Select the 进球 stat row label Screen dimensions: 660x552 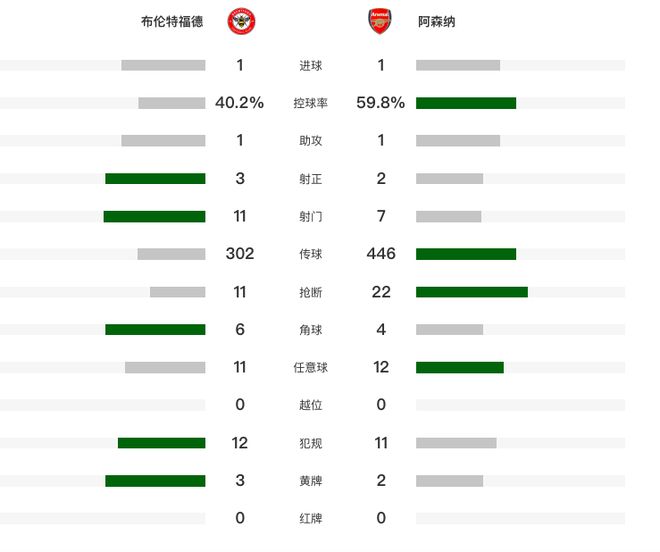[x=310, y=66]
